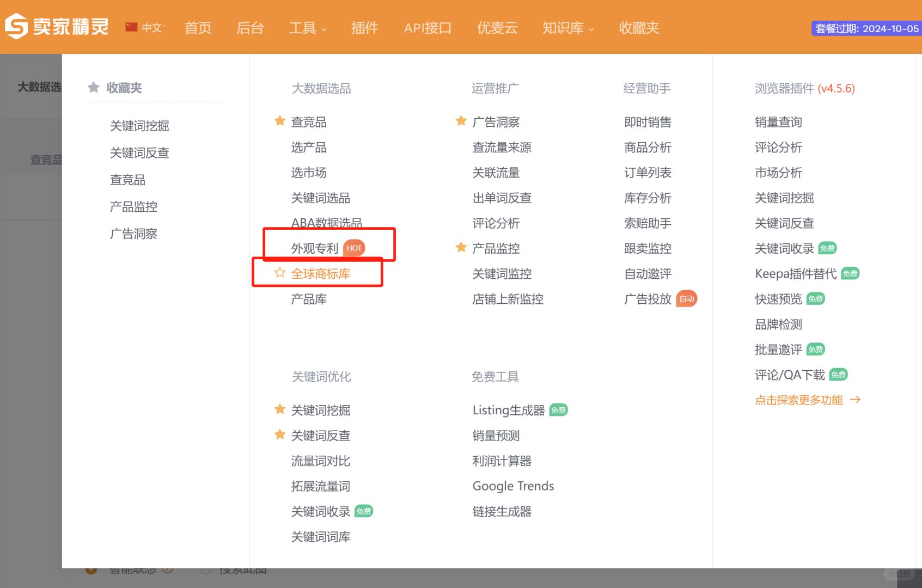Click the 免费 badge beside 关键词收录 under 关键词优化
922x588 pixels.
point(364,511)
